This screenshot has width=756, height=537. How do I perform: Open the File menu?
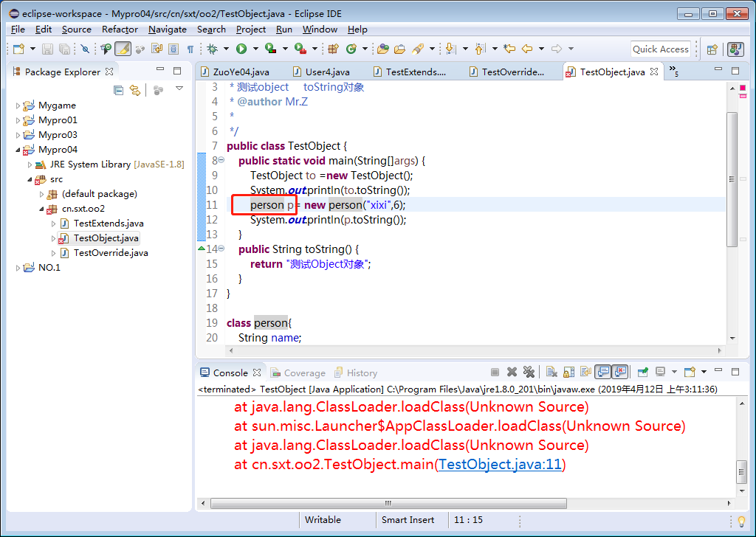click(x=18, y=30)
